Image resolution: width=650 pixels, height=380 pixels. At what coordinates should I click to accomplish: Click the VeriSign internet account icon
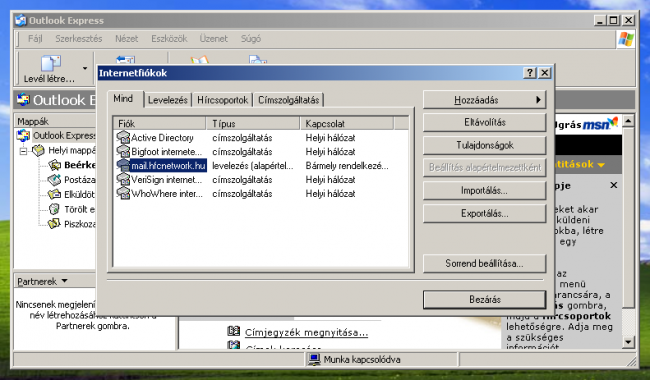(123, 179)
